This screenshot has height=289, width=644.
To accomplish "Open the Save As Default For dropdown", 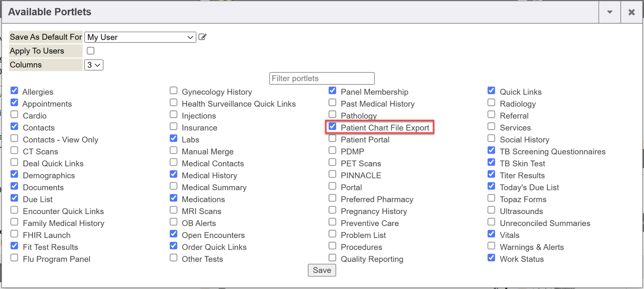I will (140, 37).
